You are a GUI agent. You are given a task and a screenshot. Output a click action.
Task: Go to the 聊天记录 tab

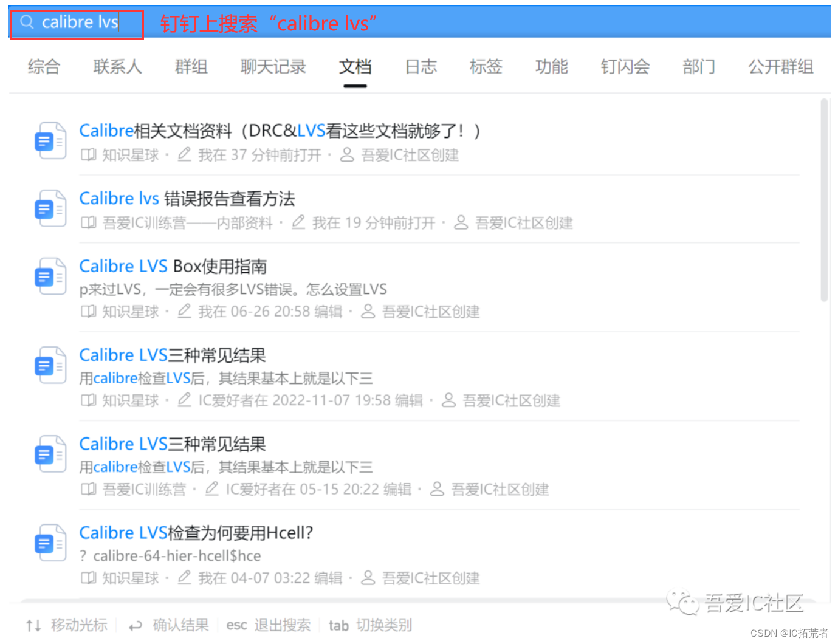(x=273, y=67)
